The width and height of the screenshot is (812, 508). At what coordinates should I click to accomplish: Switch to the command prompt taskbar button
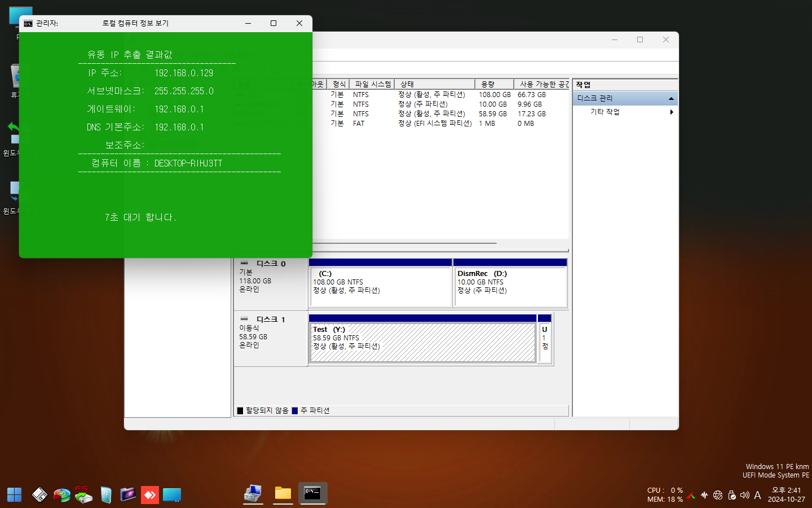(x=312, y=493)
